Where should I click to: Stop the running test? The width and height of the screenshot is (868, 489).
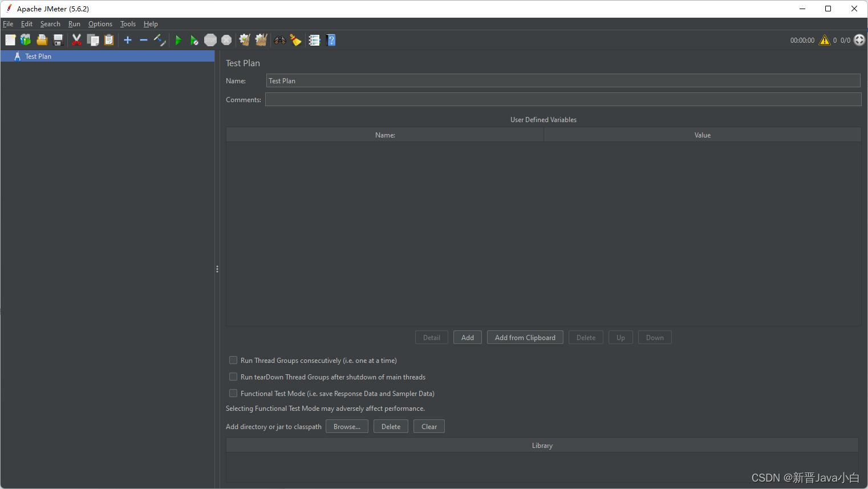click(x=210, y=40)
